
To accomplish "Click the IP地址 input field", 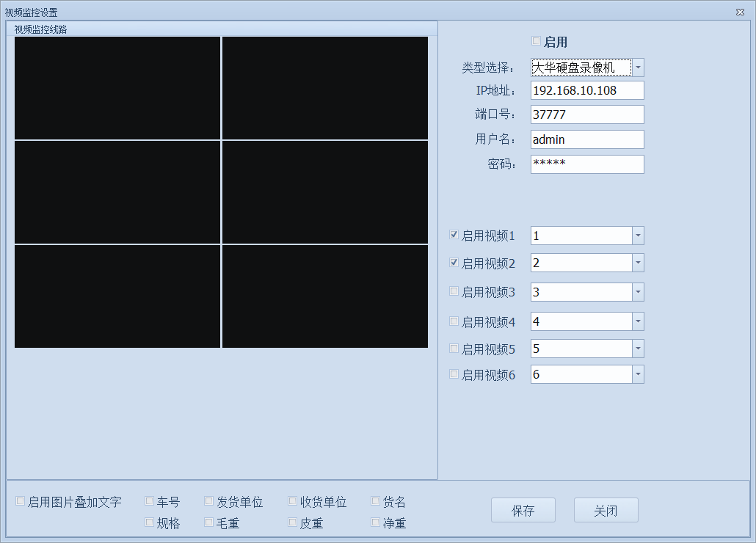I will [x=586, y=90].
